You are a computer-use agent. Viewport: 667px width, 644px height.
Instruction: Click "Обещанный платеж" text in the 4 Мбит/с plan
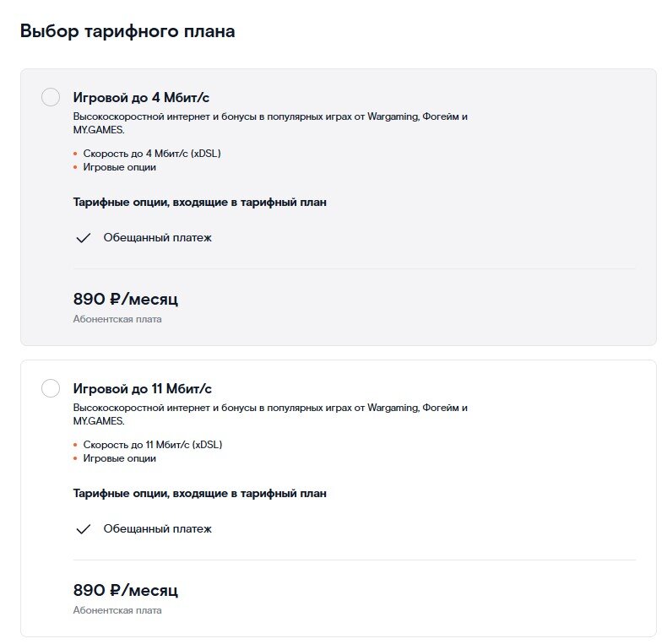coord(157,238)
